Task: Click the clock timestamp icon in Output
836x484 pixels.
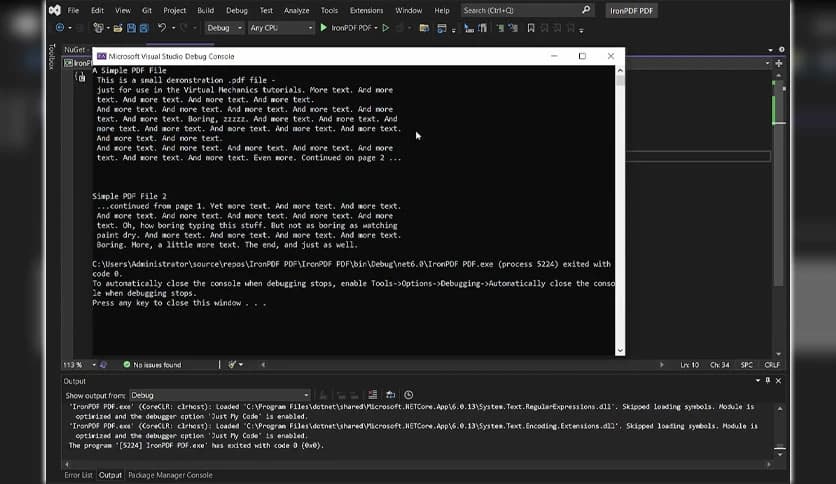Action: point(408,394)
